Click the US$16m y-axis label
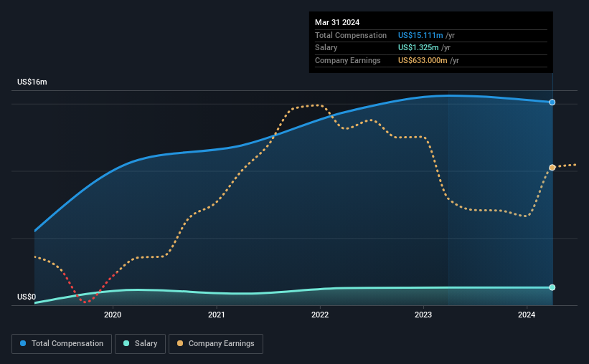 pos(32,82)
